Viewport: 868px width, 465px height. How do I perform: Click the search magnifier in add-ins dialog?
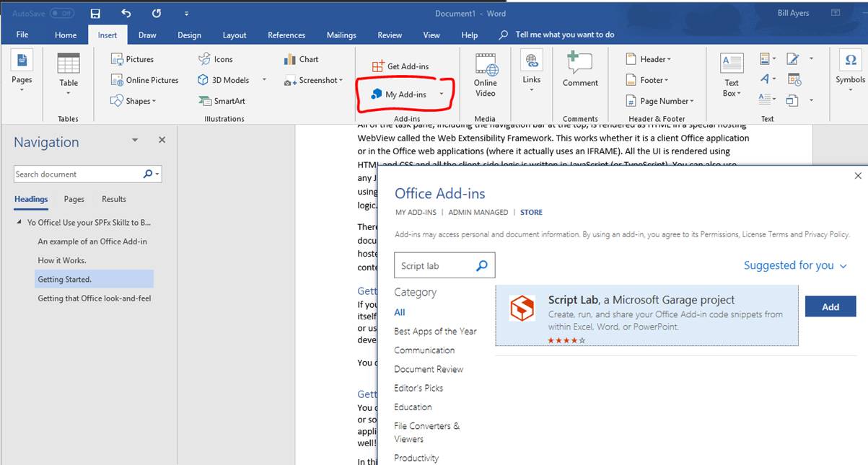(x=483, y=266)
